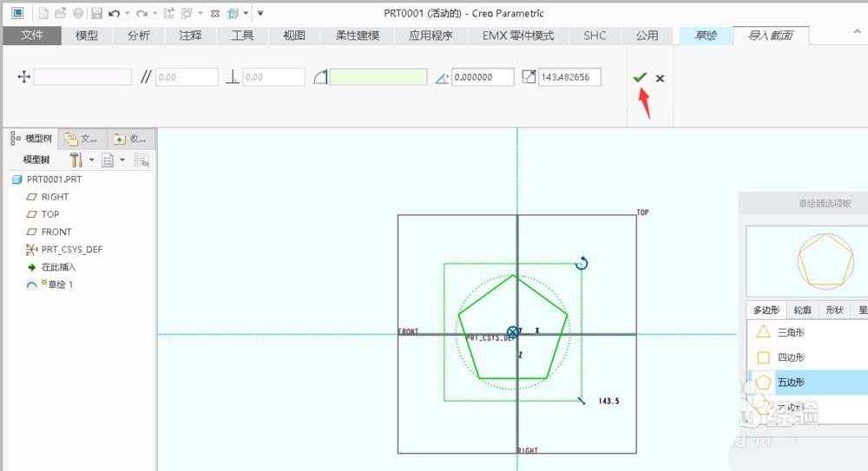The height and width of the screenshot is (471, 868).
Task: Click the scale value field 143.482656
Action: tap(569, 77)
